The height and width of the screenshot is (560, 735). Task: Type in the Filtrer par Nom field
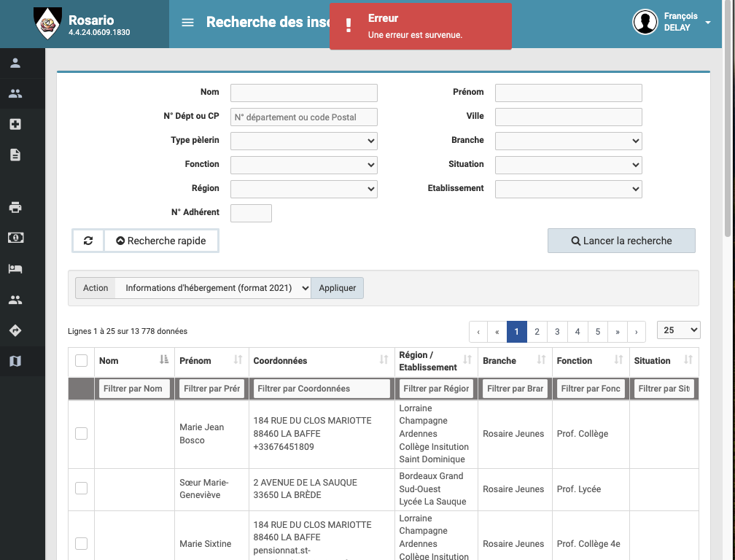click(133, 389)
